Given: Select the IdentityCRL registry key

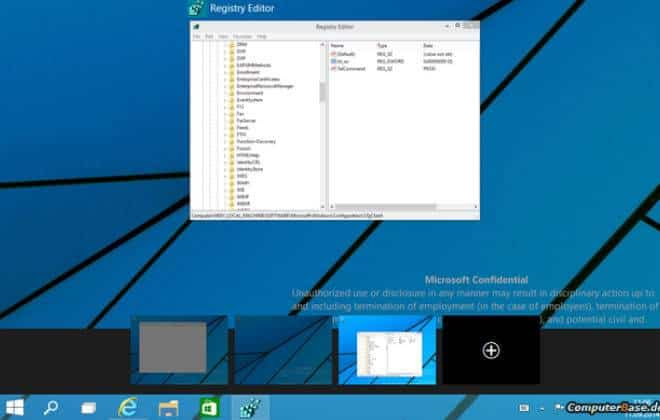Looking at the screenshot, I should pyautogui.click(x=248, y=162).
